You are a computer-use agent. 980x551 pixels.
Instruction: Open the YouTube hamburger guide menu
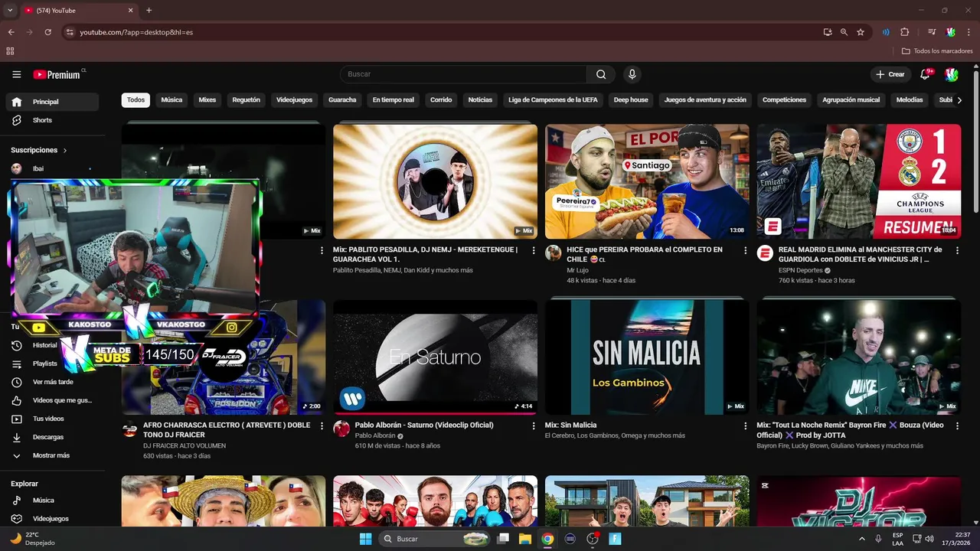[x=16, y=74]
